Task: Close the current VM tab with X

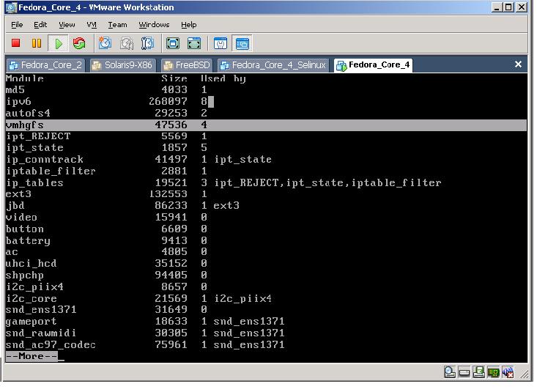Action: click(x=518, y=64)
